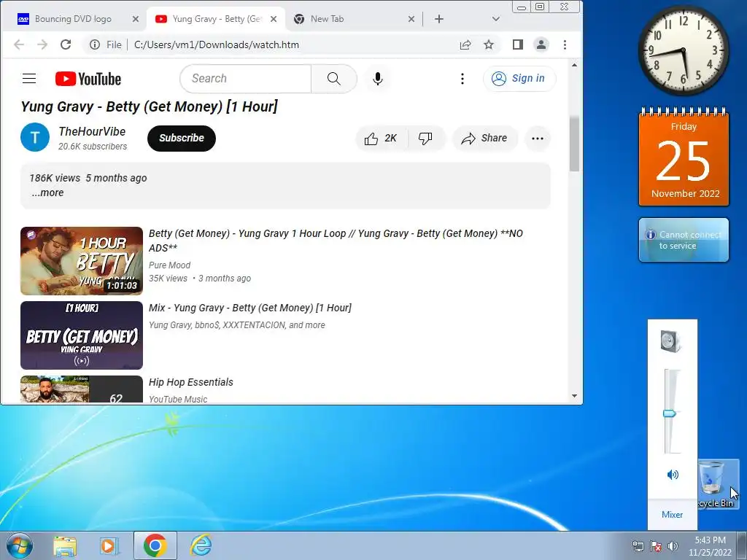
Task: Start voice search with the microphone icon
Action: [x=378, y=79]
